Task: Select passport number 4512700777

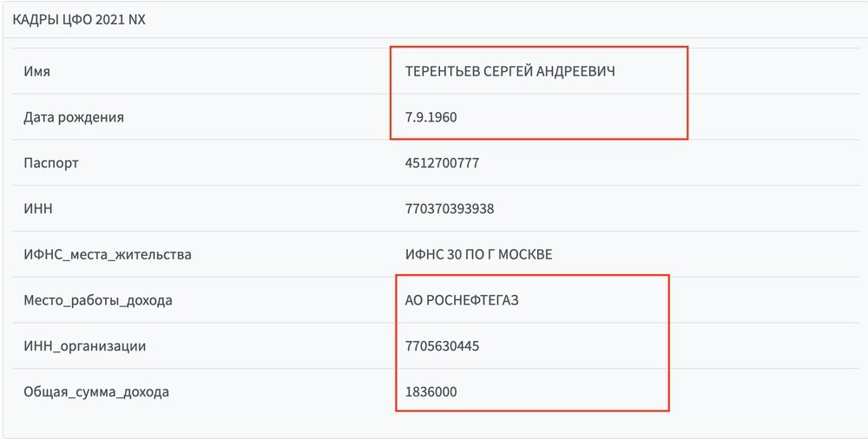Action: (442, 163)
